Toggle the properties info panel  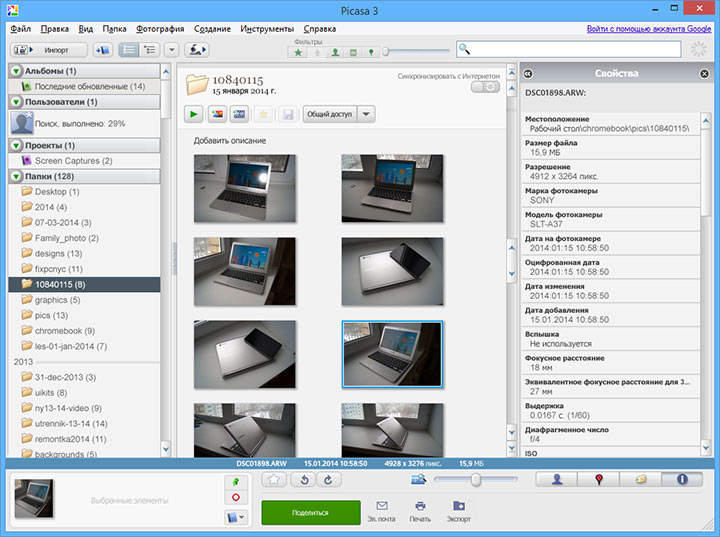coord(682,480)
